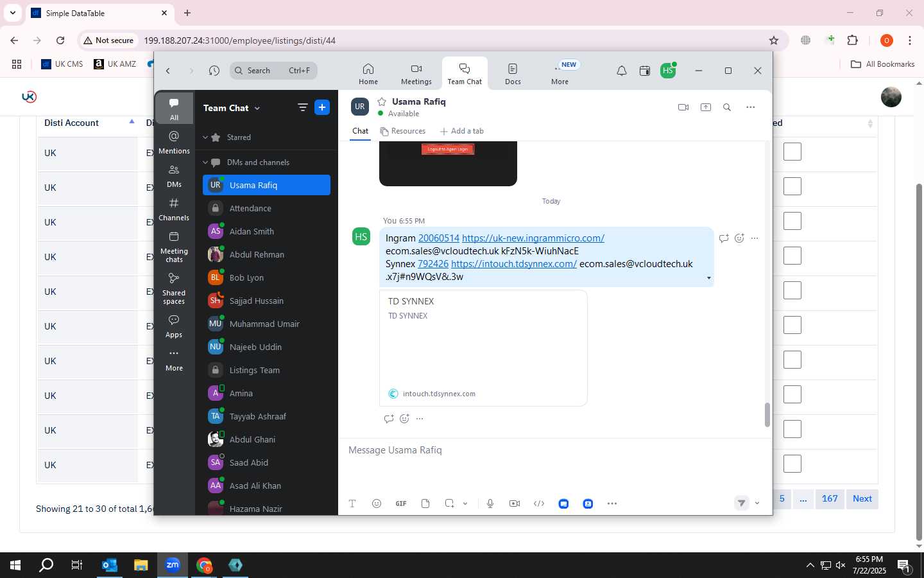Image resolution: width=924 pixels, height=578 pixels.
Task: Reply to the Ingram credentials message
Action: [724, 238]
